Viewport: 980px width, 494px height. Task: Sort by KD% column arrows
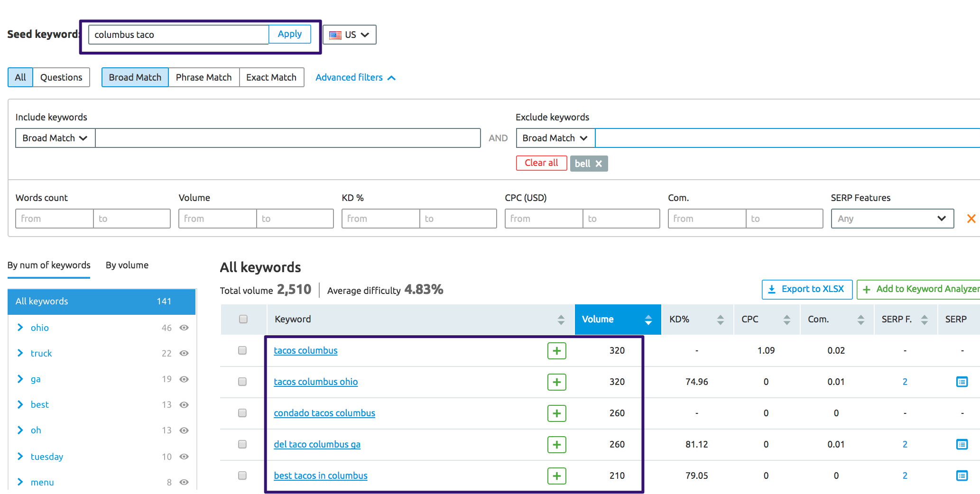[x=720, y=320]
